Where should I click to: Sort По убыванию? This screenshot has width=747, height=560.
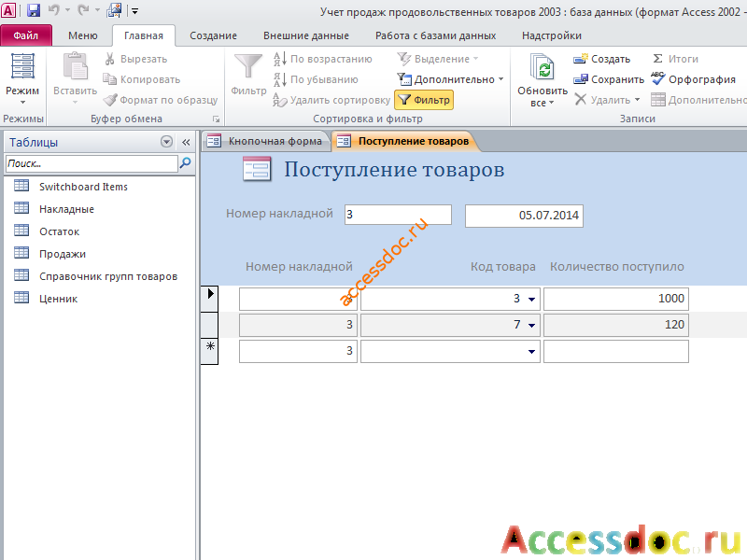tap(316, 79)
